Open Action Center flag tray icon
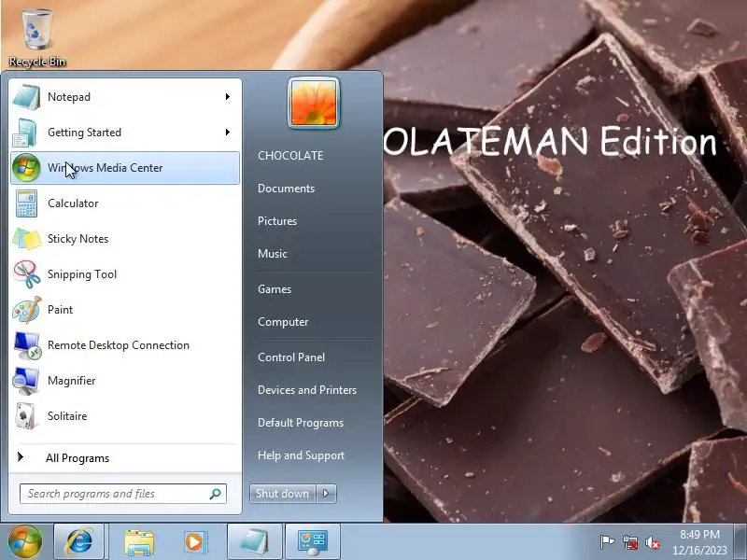Screen dimensions: 747x560 coord(607,542)
